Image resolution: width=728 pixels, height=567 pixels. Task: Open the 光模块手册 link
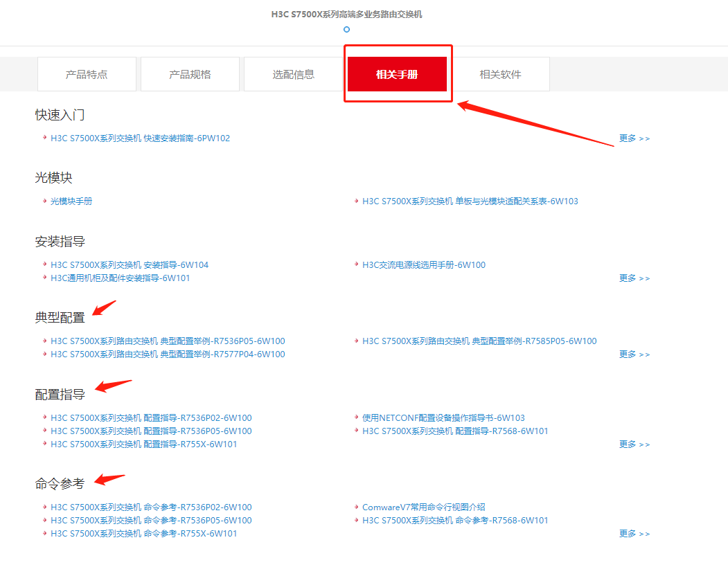click(71, 201)
